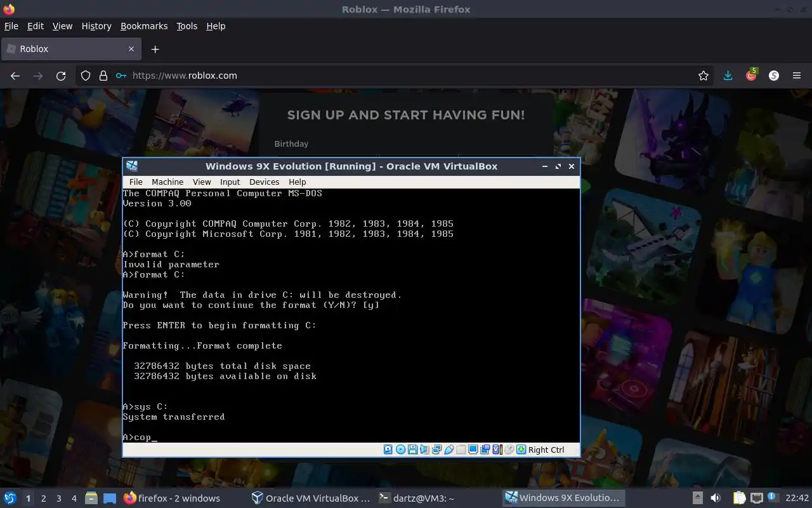The image size is (812, 508).
Task: Minimize the VirtualBox VM window
Action: point(544,166)
